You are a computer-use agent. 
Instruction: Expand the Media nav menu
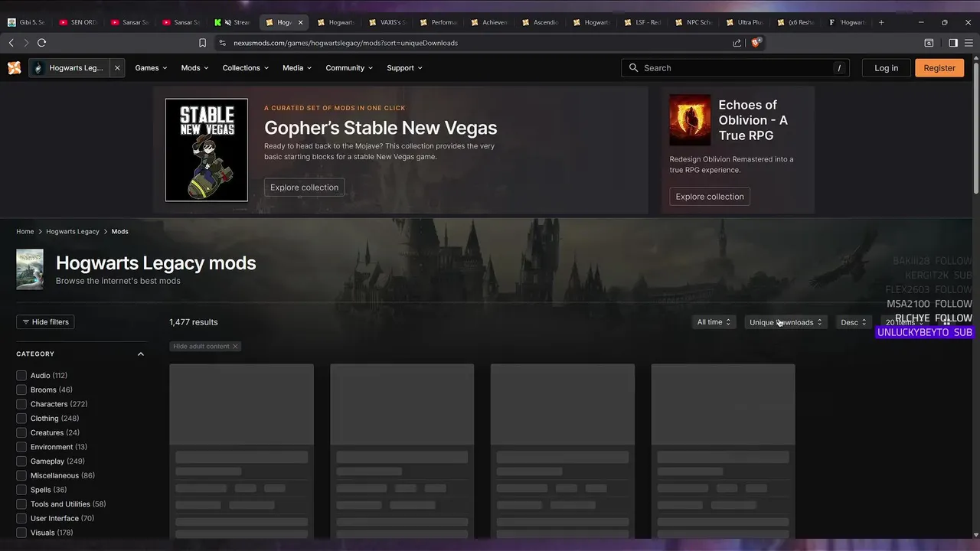pos(297,68)
